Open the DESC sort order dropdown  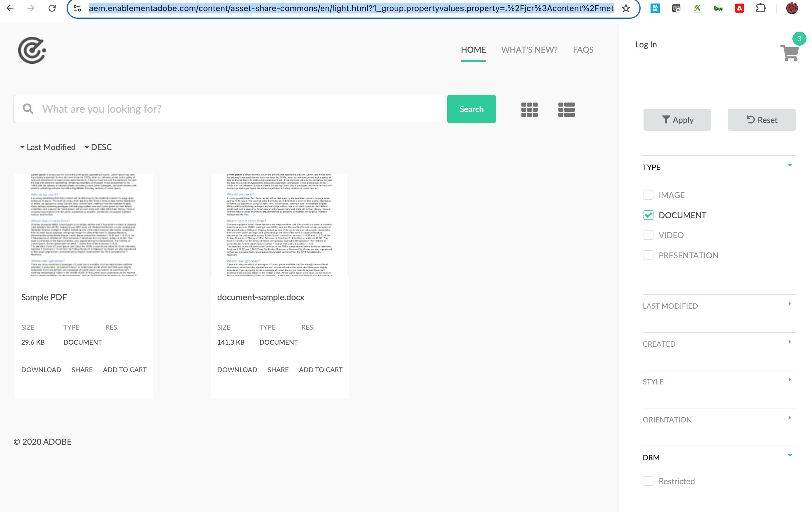click(98, 147)
